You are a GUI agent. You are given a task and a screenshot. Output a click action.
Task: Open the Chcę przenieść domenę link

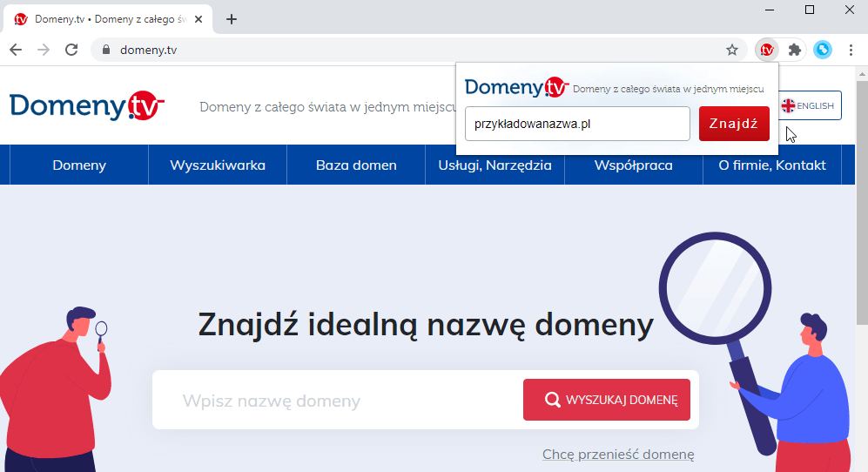click(618, 455)
